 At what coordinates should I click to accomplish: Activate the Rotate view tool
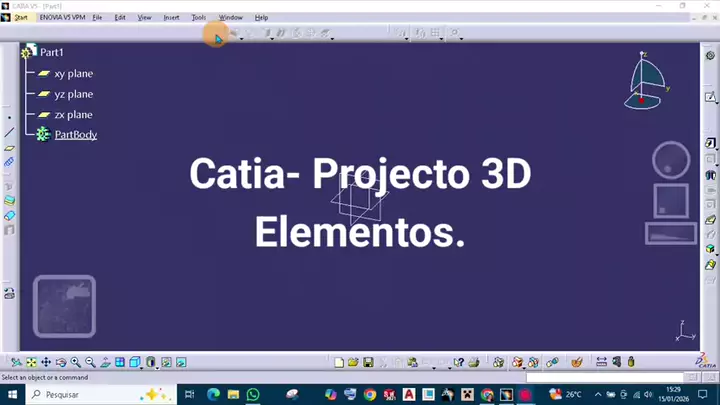[x=61, y=362]
